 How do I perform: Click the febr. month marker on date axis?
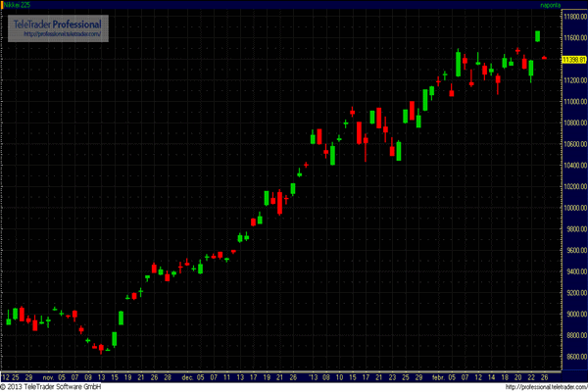[438, 376]
